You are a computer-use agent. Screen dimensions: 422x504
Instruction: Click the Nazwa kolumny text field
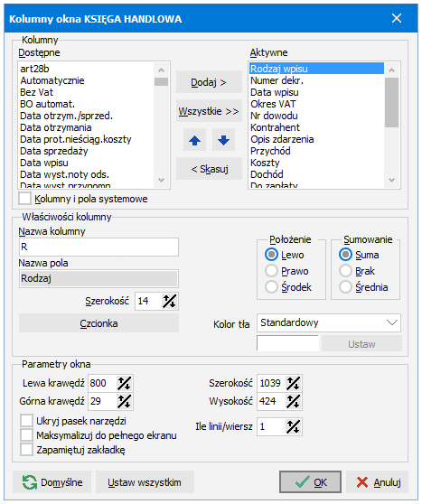pyautogui.click(x=98, y=247)
